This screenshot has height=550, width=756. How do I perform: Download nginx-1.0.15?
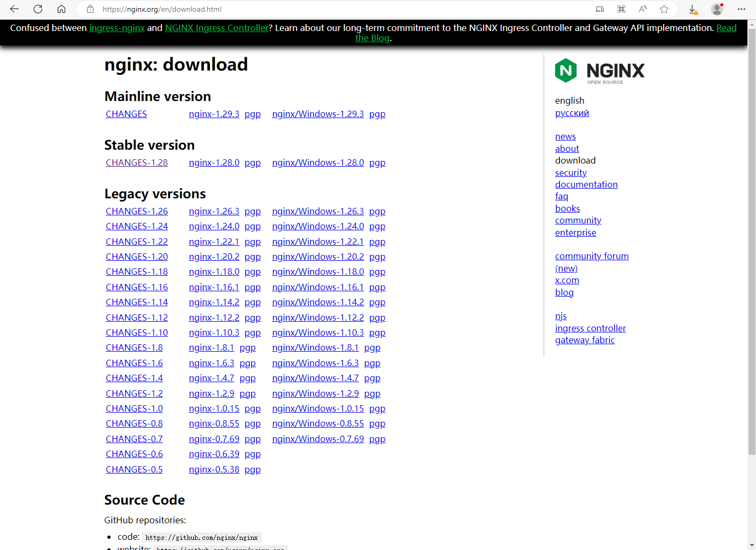pos(214,408)
